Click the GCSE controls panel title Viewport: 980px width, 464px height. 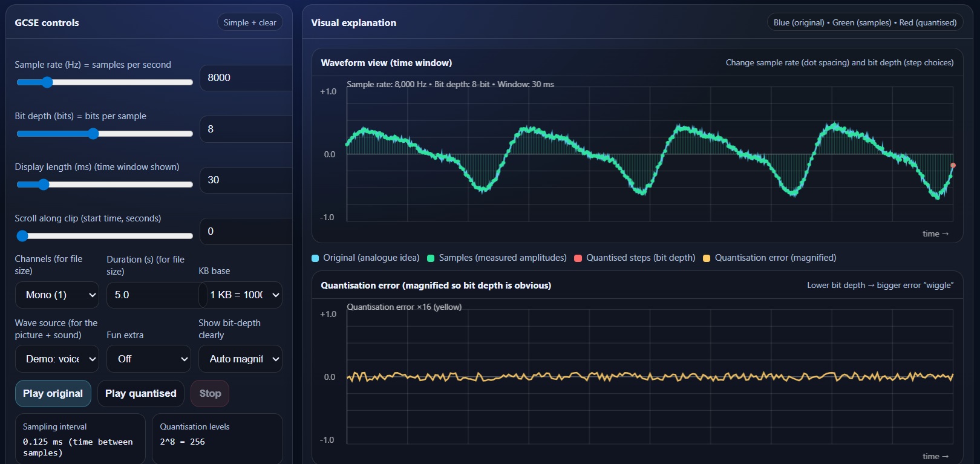point(47,23)
